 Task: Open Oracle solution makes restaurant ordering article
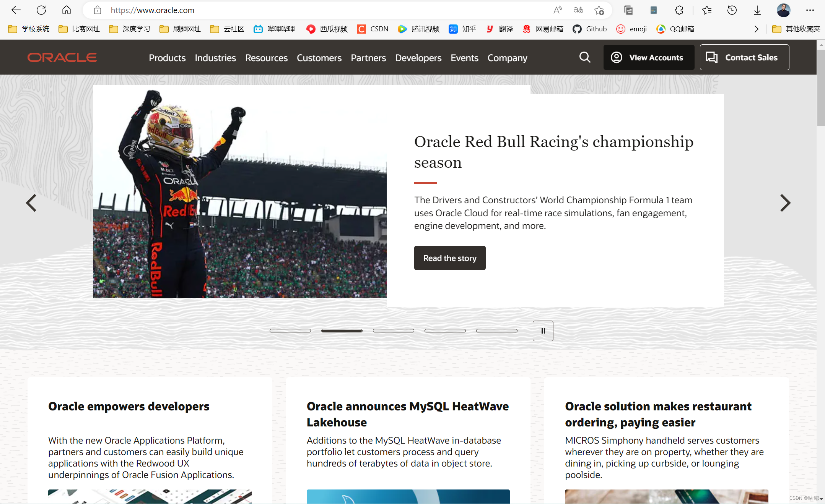[658, 414]
